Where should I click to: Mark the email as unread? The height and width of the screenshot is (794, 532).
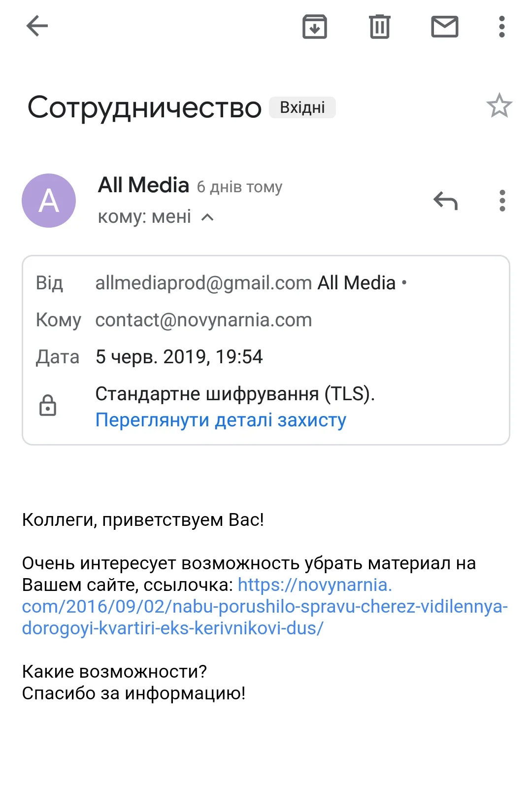pyautogui.click(x=444, y=27)
